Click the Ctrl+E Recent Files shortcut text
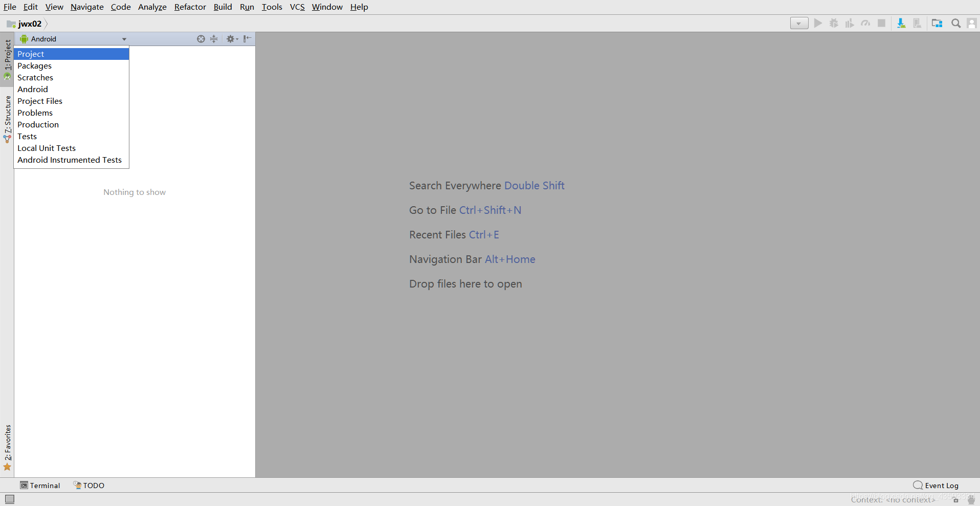Viewport: 980px width, 506px height. point(484,235)
